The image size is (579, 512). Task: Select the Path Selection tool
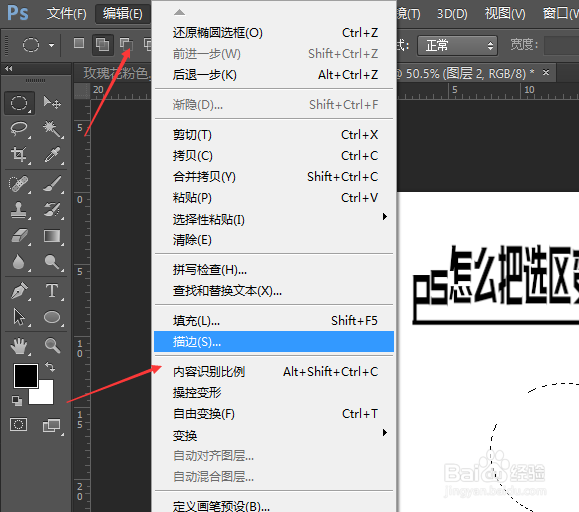[x=19, y=317]
